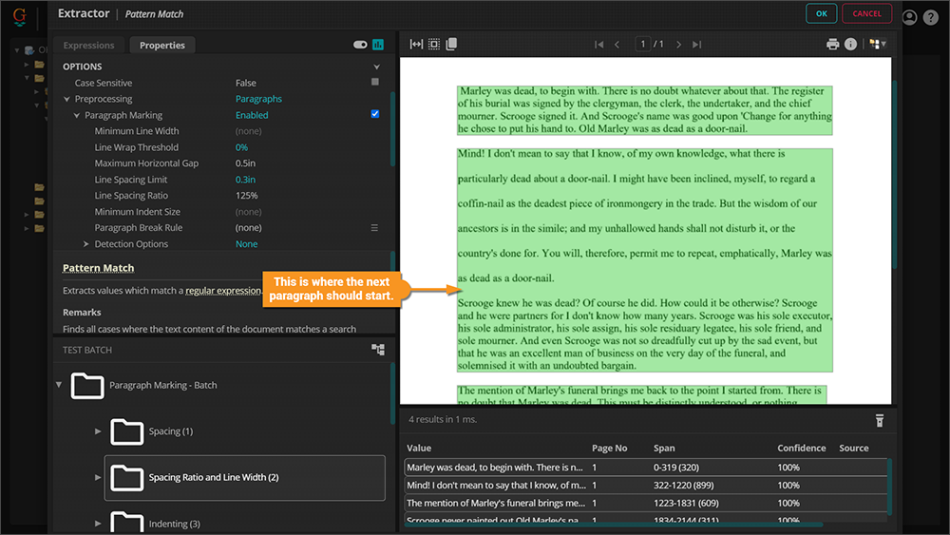Toggle the Case Sensitive checkbox
Image resolution: width=950 pixels, height=535 pixels.
(375, 82)
